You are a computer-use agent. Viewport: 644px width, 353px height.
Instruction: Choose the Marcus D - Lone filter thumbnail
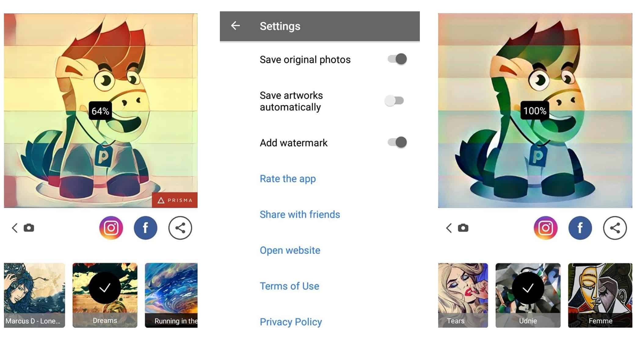coord(35,295)
